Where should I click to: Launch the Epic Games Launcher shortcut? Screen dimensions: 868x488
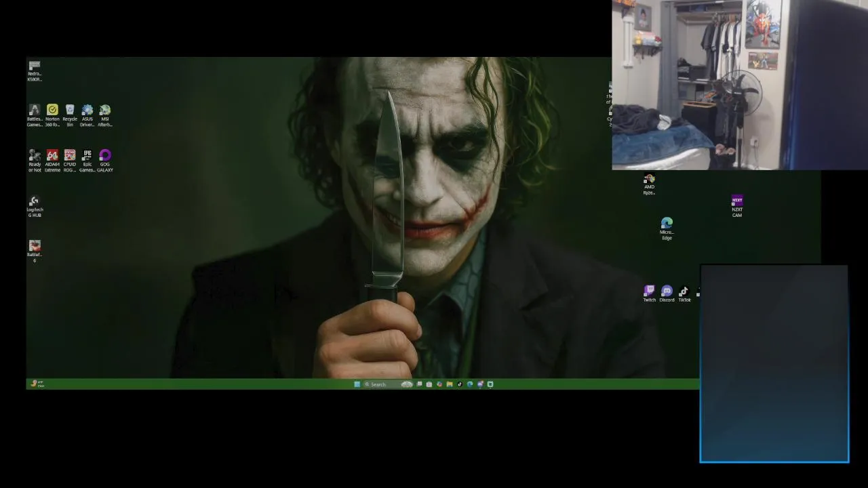pos(87,161)
